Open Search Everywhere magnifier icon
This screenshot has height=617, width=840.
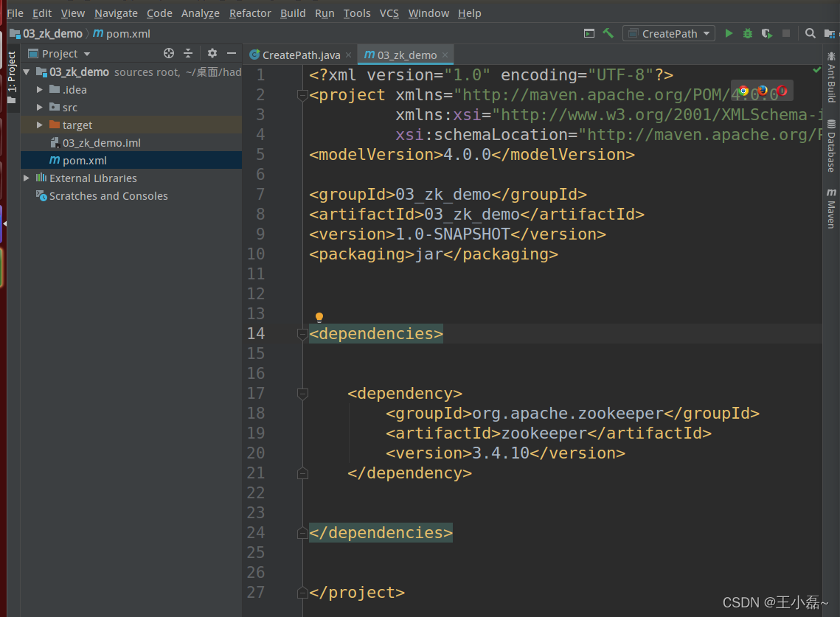(811, 33)
